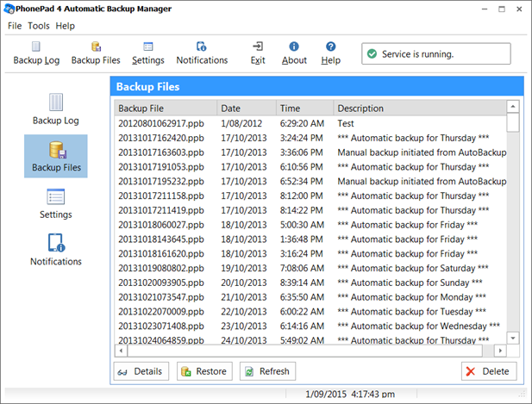Select backup file 20131022070009.ppb
Viewport: 532px width, 404px height.
161,312
